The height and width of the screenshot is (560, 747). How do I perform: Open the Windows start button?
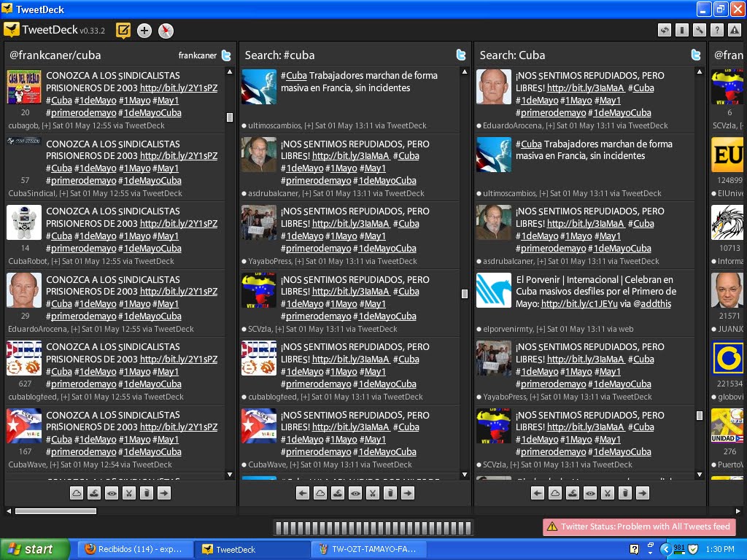[34, 549]
